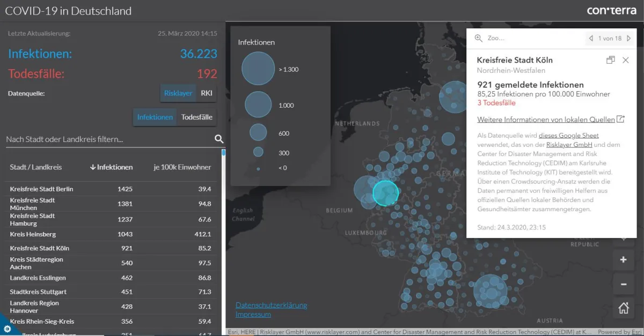
Task: Close the Köln info popup
Action: pyautogui.click(x=625, y=60)
